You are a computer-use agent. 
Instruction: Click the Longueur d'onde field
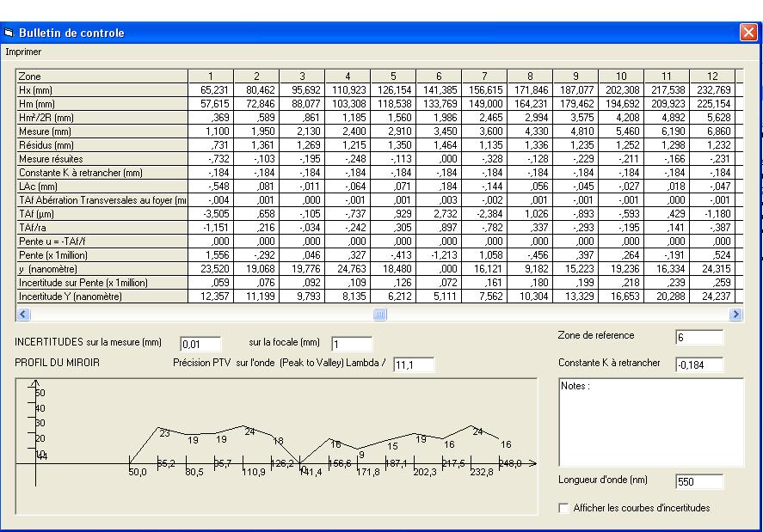coord(698,481)
